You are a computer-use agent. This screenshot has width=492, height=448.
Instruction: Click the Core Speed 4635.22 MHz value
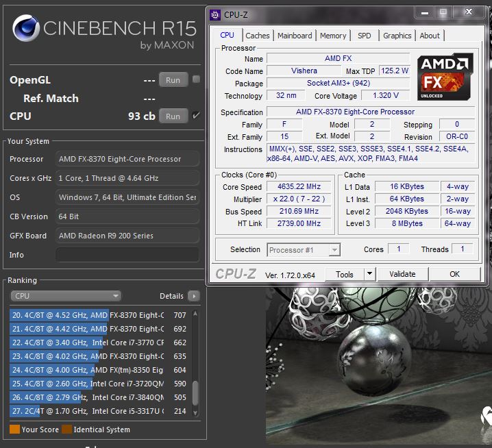pos(299,186)
